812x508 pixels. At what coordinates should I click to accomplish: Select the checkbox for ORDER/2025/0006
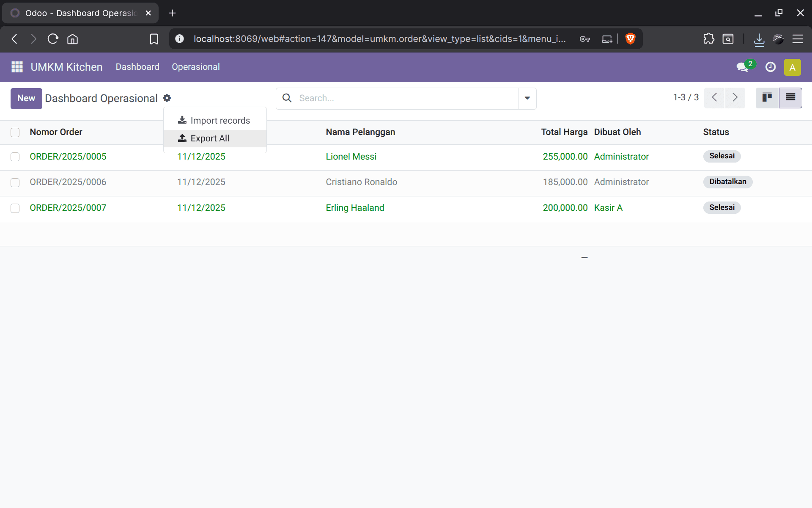click(15, 182)
